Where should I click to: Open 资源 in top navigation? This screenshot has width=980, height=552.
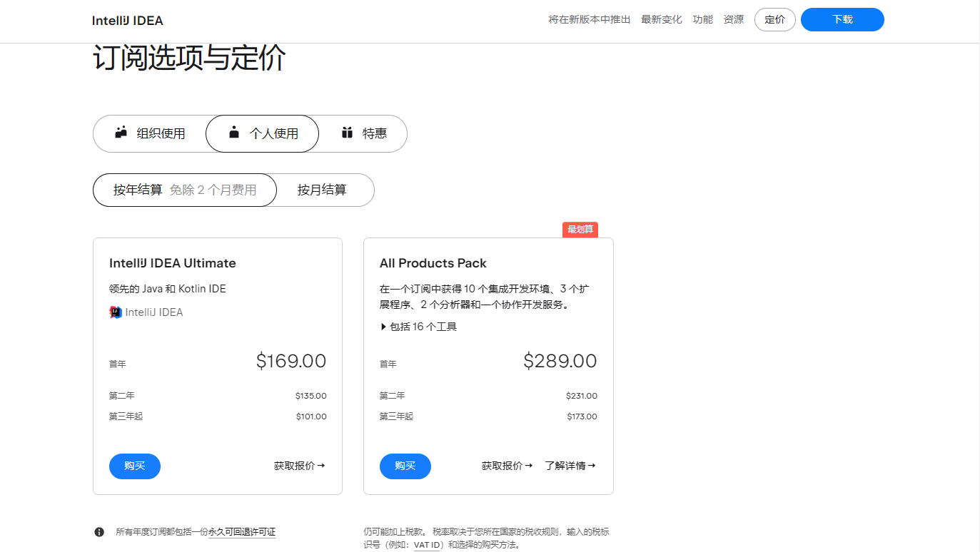pos(734,20)
